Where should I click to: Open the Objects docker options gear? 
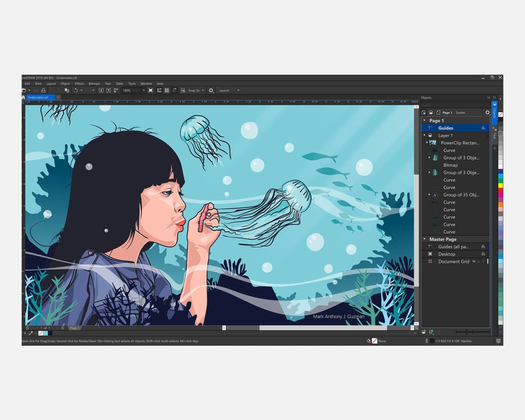tap(488, 112)
